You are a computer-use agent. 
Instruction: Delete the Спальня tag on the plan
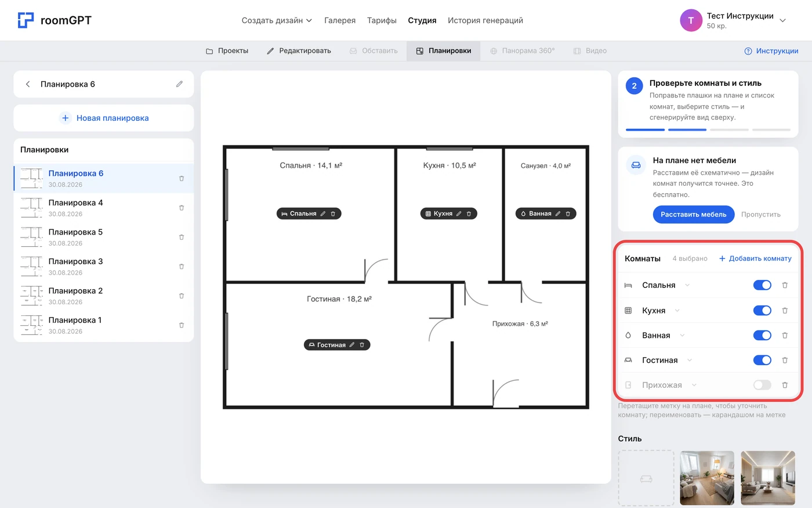(333, 214)
